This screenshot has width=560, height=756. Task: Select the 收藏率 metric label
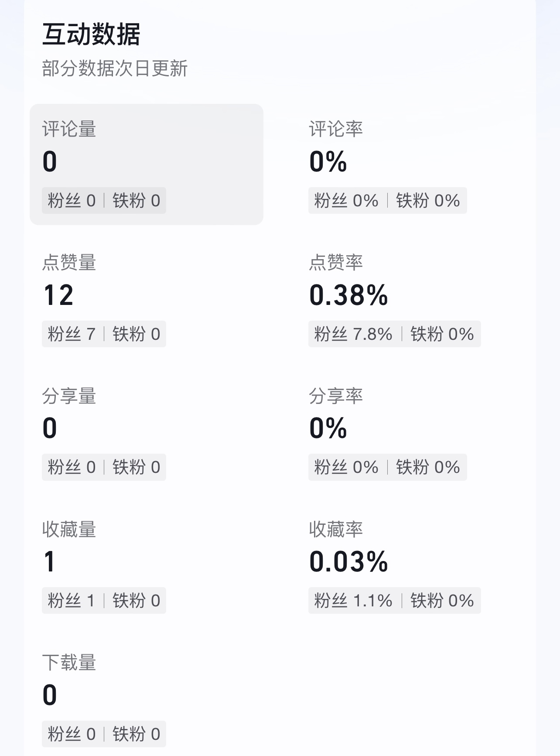(x=336, y=529)
